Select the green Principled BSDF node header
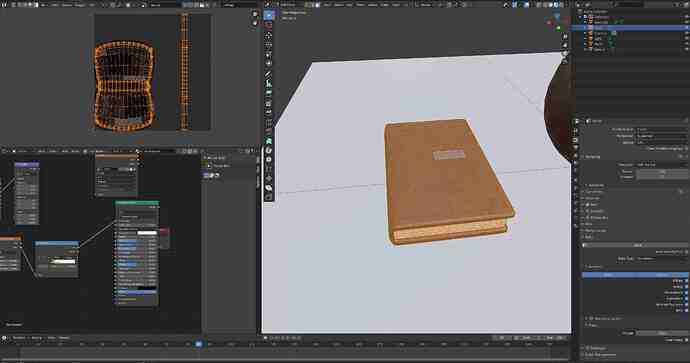690x363 pixels. [x=137, y=202]
